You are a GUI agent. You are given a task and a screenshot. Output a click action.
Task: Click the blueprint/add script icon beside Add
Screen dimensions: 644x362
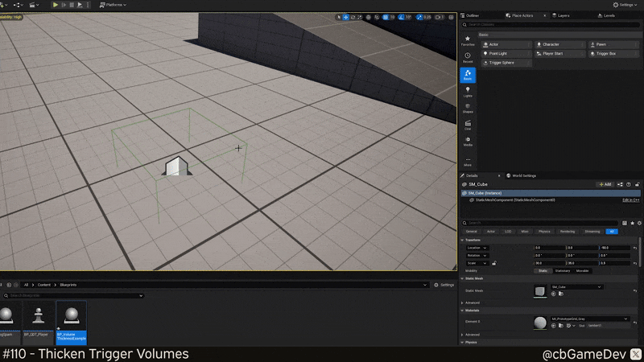pos(620,184)
